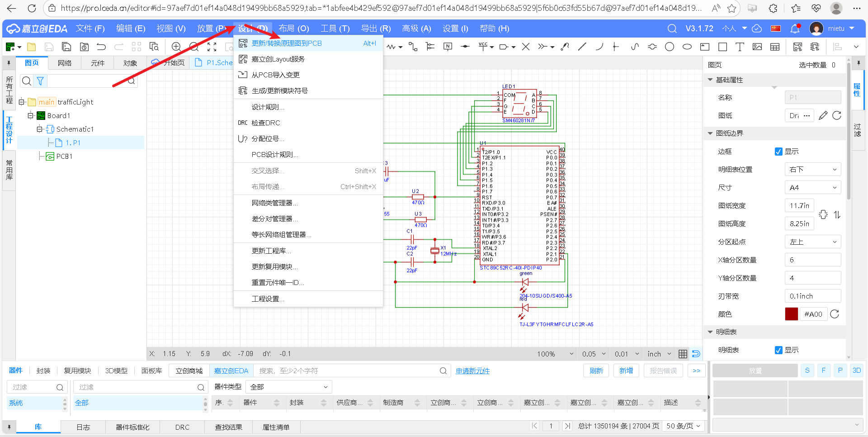868x437 pixels.
Task: Switch to the 封装 library tab
Action: [43, 370]
